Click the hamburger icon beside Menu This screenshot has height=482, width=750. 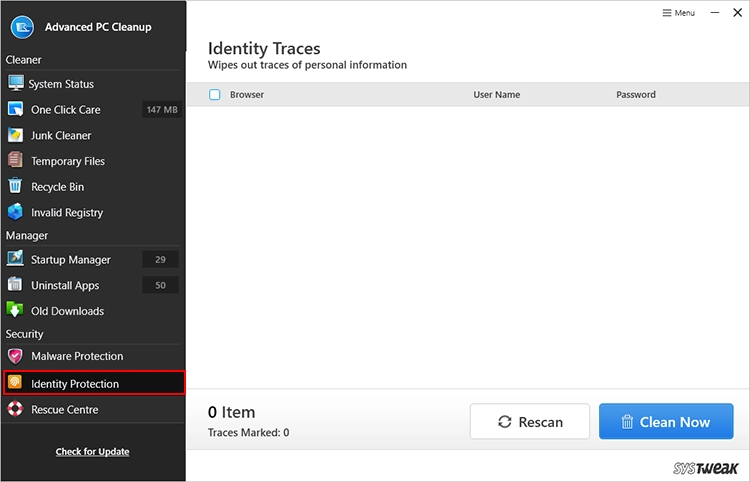click(667, 13)
